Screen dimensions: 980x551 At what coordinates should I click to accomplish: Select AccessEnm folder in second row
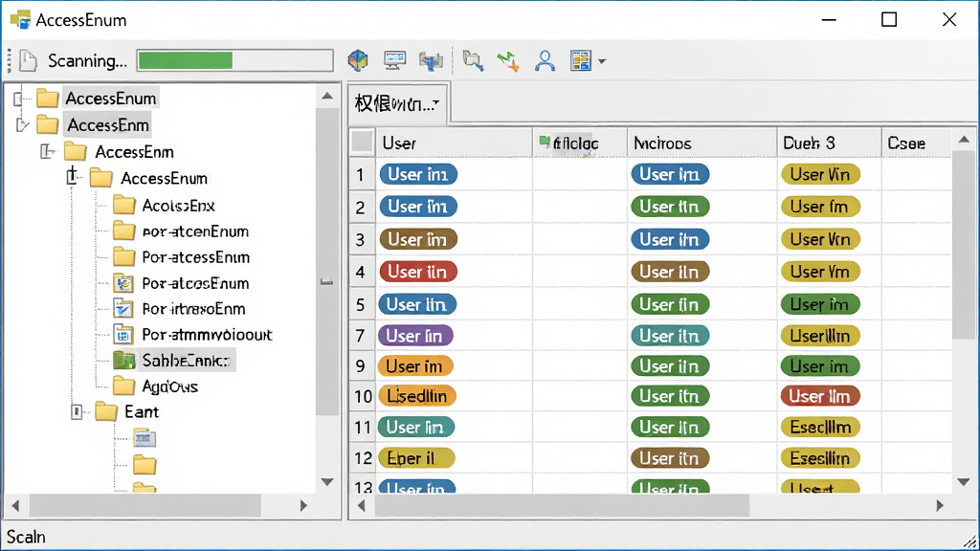tap(94, 125)
